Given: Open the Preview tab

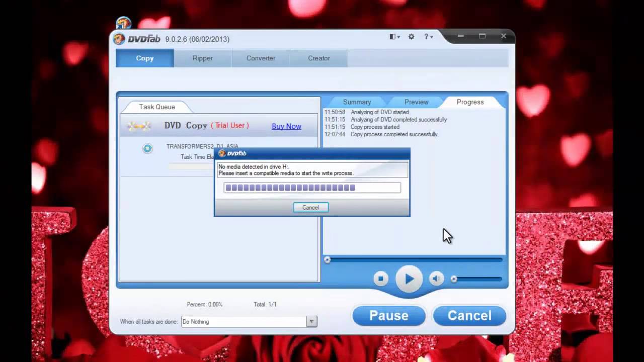Looking at the screenshot, I should (x=417, y=102).
